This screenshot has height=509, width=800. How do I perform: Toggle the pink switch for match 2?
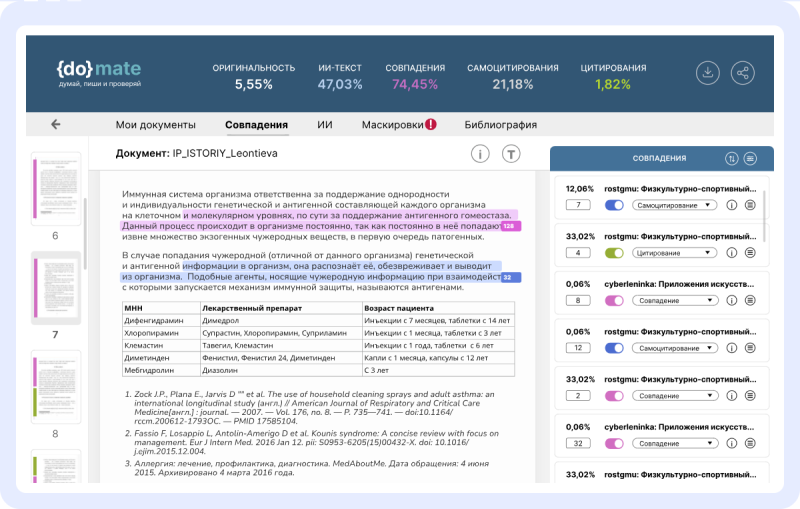614,396
